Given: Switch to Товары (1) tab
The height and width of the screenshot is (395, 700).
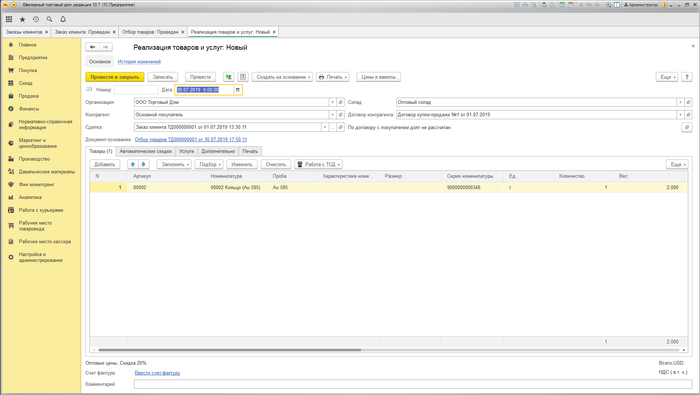Looking at the screenshot, I should [100, 151].
